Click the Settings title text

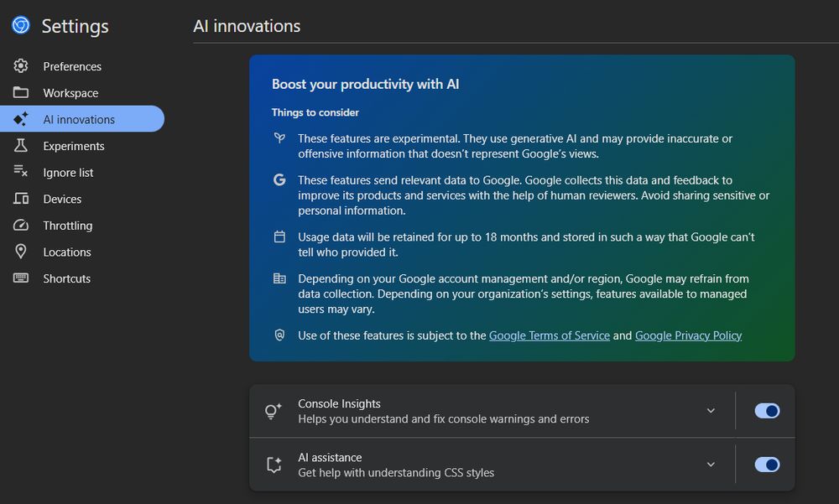[x=75, y=26]
